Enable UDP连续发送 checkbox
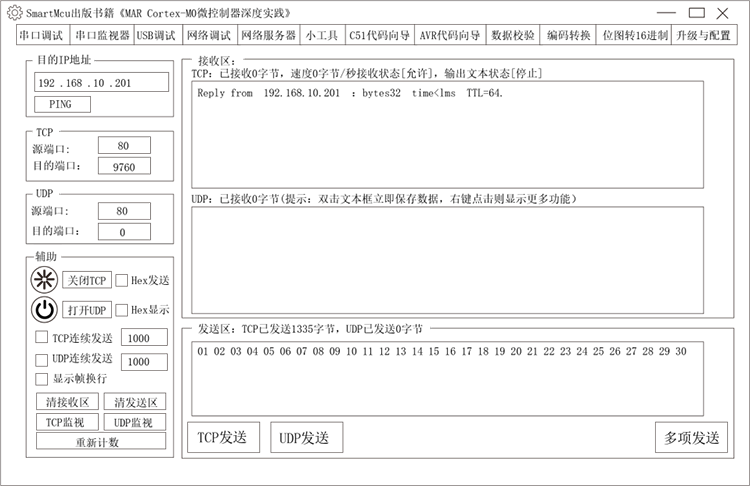 pyautogui.click(x=42, y=359)
